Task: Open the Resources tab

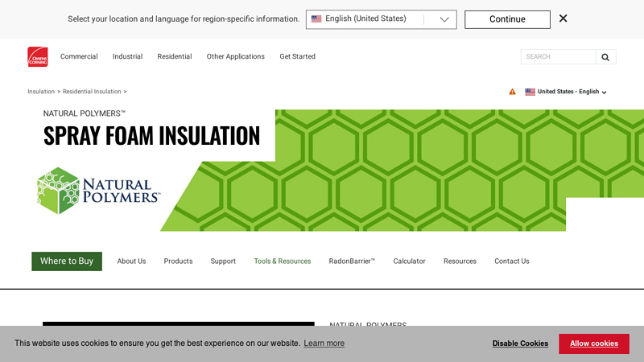Action: [x=460, y=261]
